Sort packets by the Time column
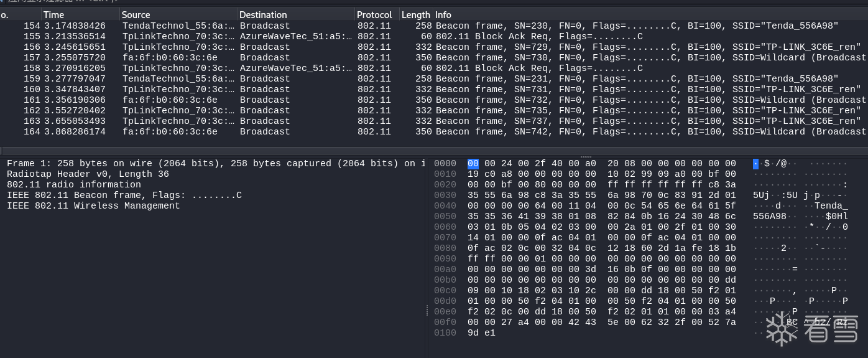 [53, 14]
